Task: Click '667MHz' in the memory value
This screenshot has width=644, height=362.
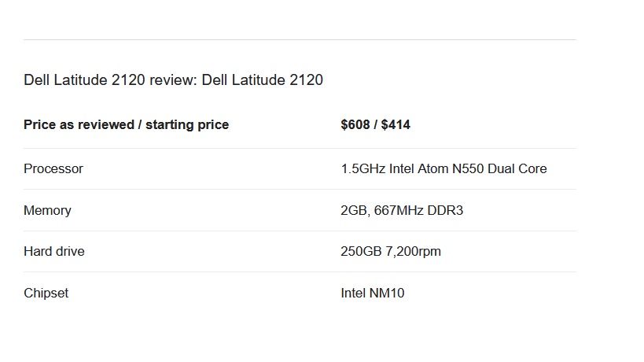Action: pos(399,210)
